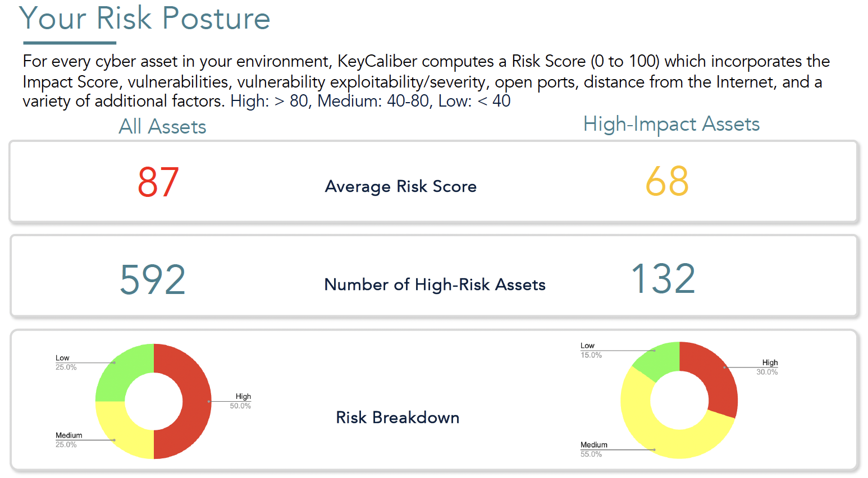Click the All Assets column heading
Screen dimensions: 868x478
(162, 127)
